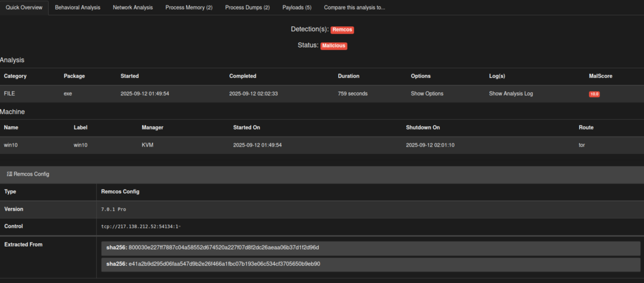Click the Malicious status badge
644x283 pixels.
(x=334, y=46)
